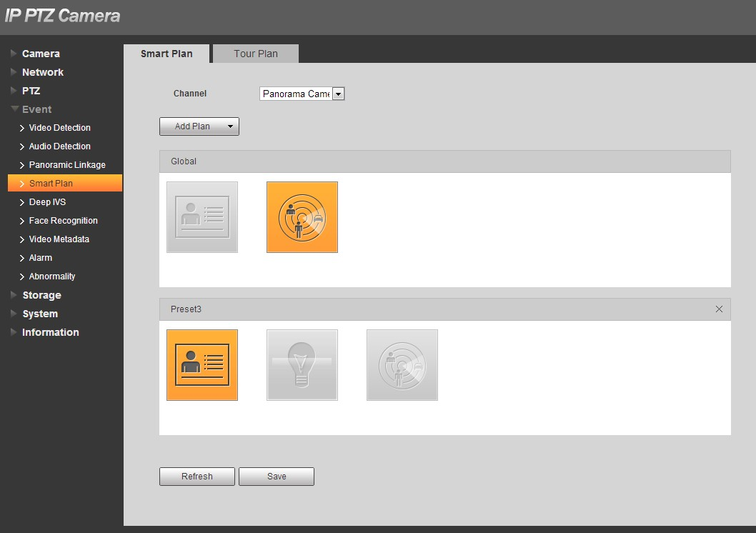756x533 pixels.
Task: Open Video Detection settings
Action: pyautogui.click(x=60, y=128)
